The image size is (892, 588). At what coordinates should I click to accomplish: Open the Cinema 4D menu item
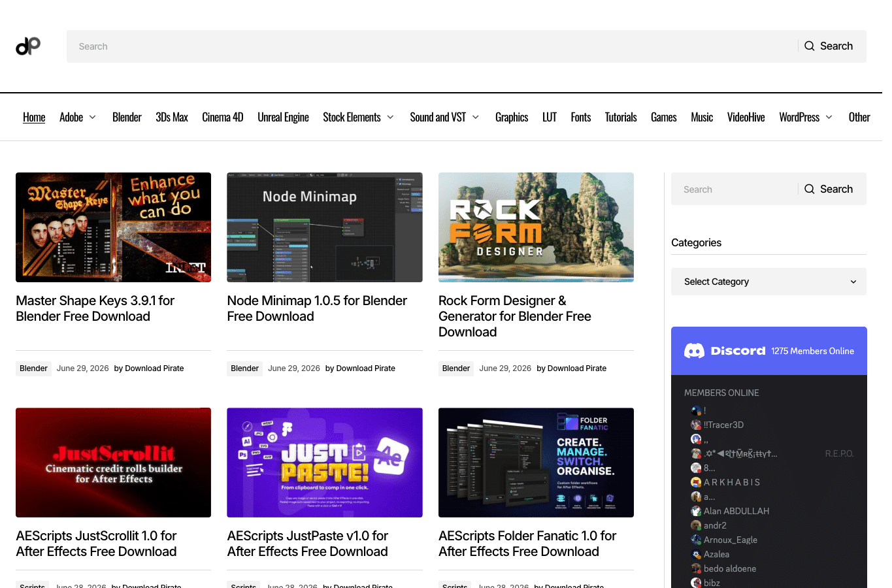(223, 117)
